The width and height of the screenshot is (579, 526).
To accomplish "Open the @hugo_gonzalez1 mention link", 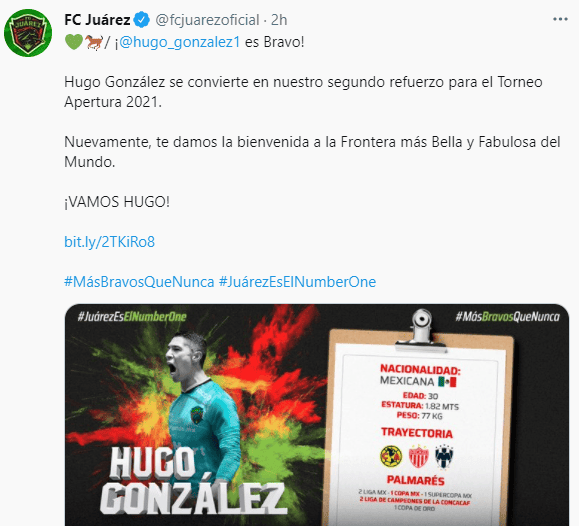I will pyautogui.click(x=180, y=42).
